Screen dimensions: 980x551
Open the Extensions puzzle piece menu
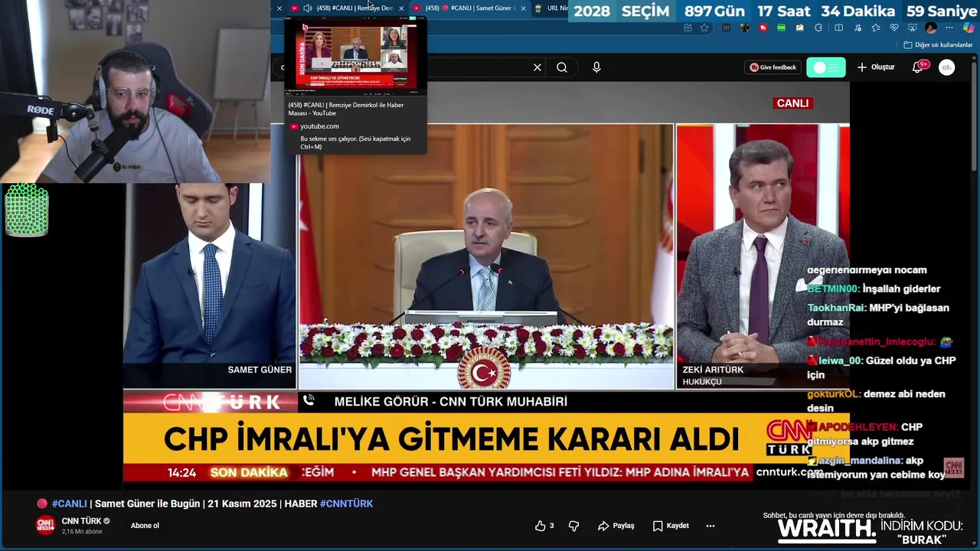point(818,28)
